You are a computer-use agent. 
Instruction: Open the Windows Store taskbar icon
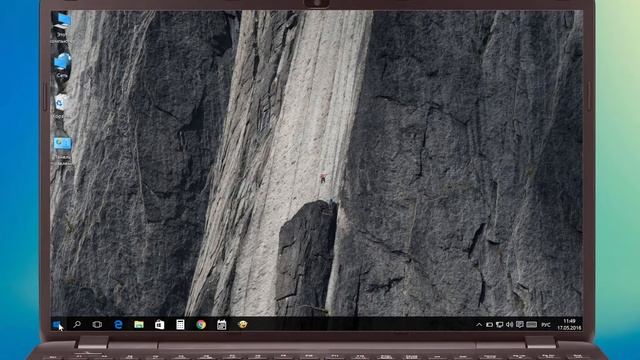point(160,324)
